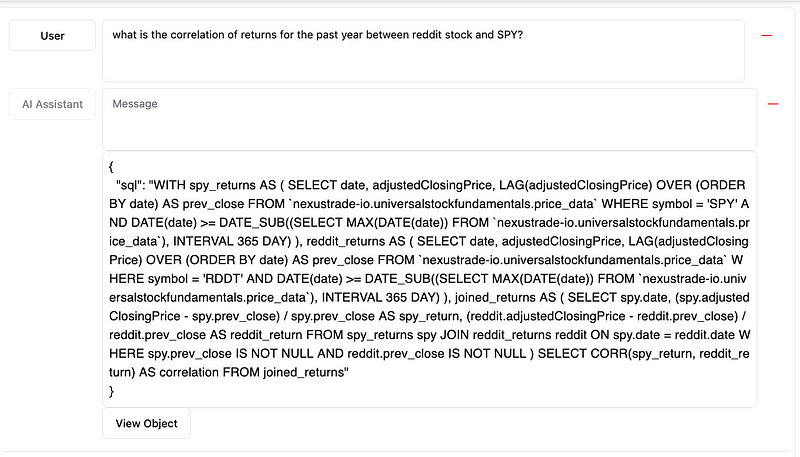Click the "Message" placeholder text
This screenshot has width=800, height=457.
[135, 104]
